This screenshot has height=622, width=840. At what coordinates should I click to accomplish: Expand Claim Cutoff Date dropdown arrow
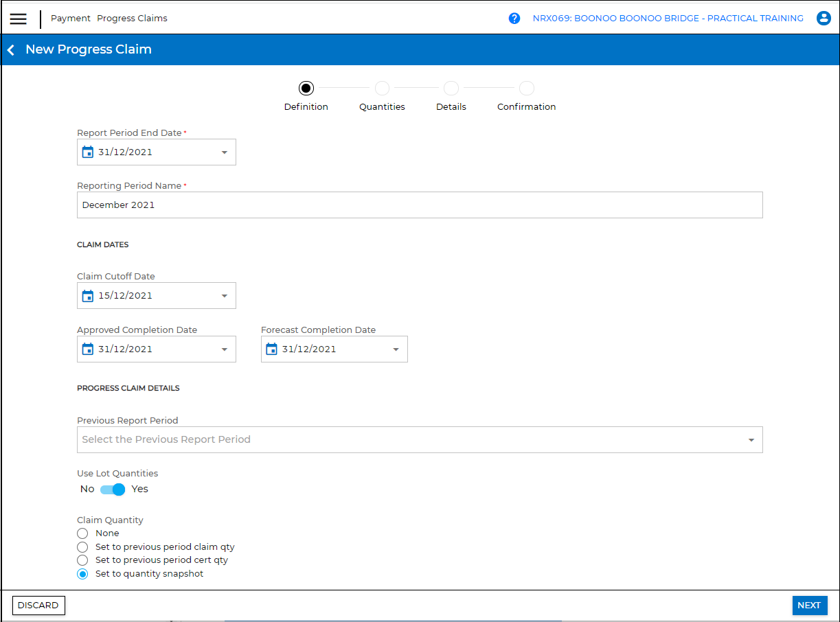click(224, 296)
